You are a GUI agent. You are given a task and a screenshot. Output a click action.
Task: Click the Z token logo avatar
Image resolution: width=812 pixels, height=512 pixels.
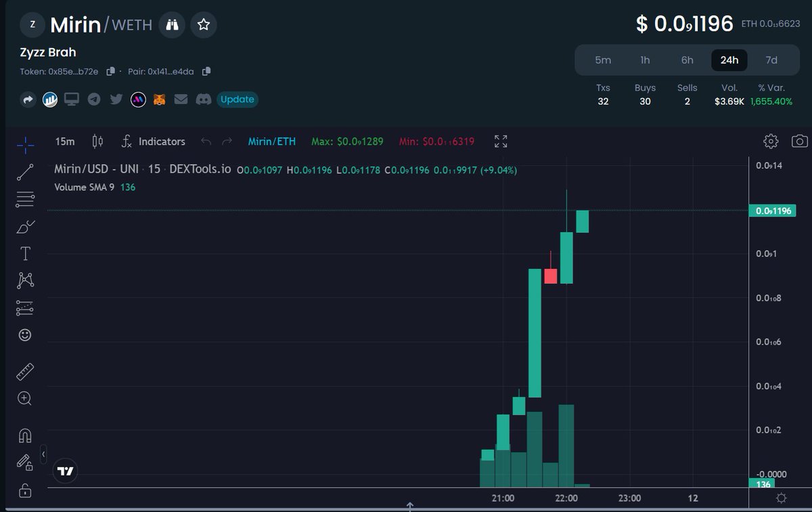pyautogui.click(x=32, y=25)
